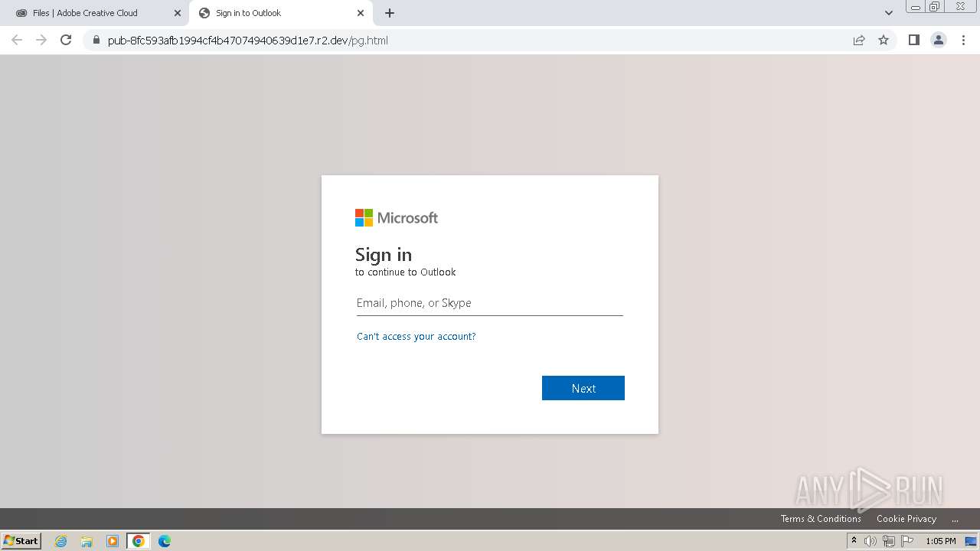Select Chrome in the taskbar
980x551 pixels.
point(139,541)
